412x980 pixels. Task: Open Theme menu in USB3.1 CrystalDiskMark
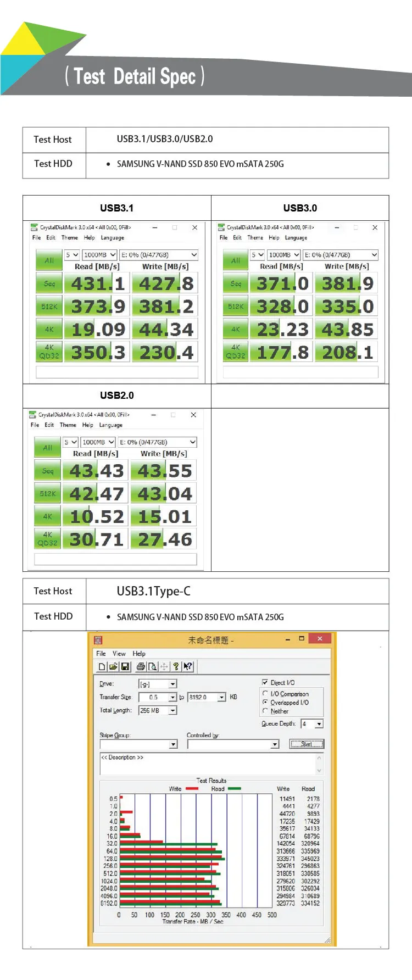(x=70, y=238)
